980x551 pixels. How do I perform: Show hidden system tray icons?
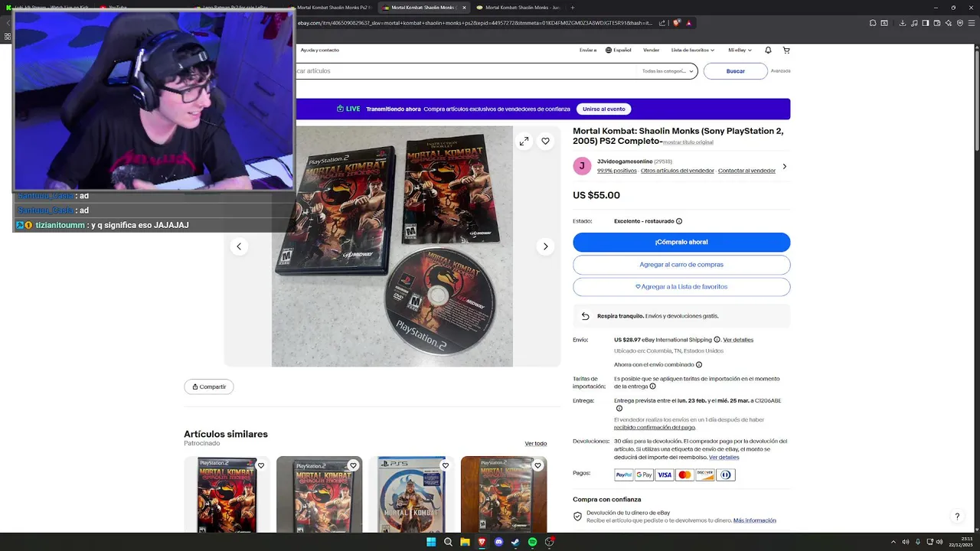(893, 542)
